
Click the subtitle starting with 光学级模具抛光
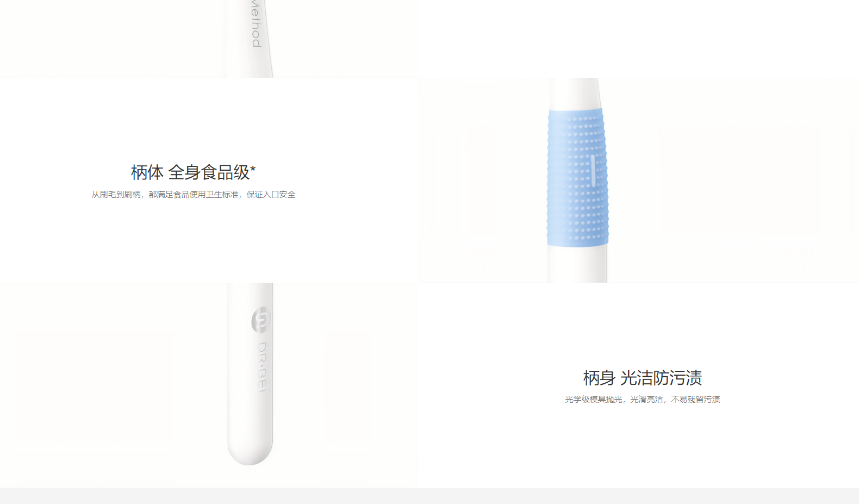[x=642, y=400]
